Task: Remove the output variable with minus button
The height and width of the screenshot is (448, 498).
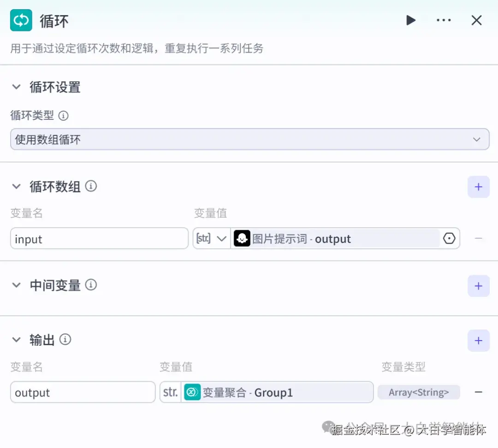Action: pyautogui.click(x=479, y=392)
